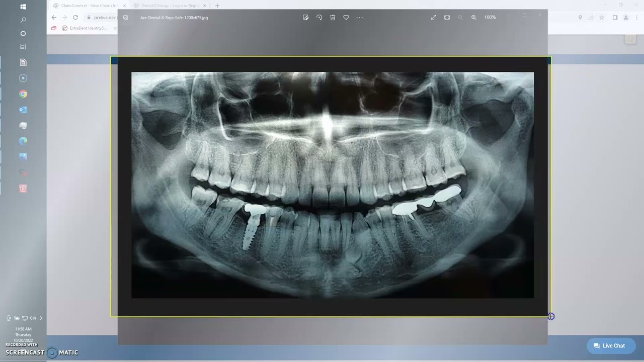Delete the photo with the trash icon
644x362 pixels.
coord(333,17)
